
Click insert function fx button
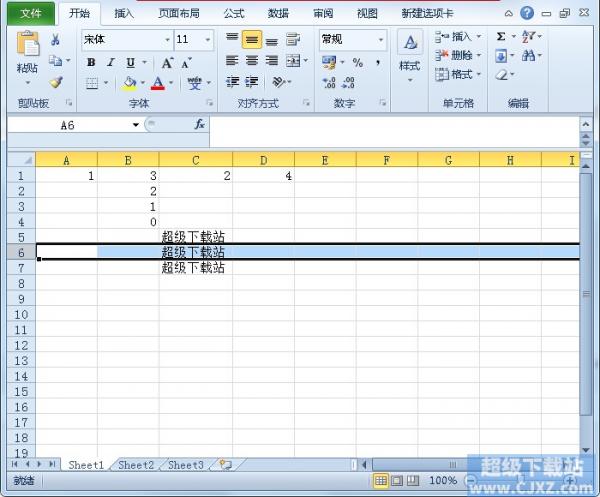[x=199, y=124]
